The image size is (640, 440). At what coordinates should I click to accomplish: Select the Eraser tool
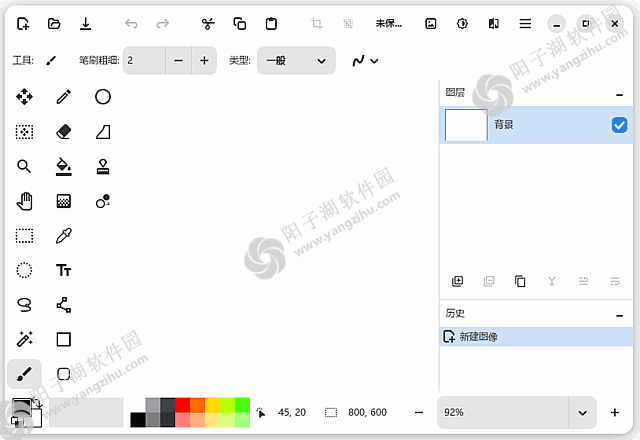(64, 132)
